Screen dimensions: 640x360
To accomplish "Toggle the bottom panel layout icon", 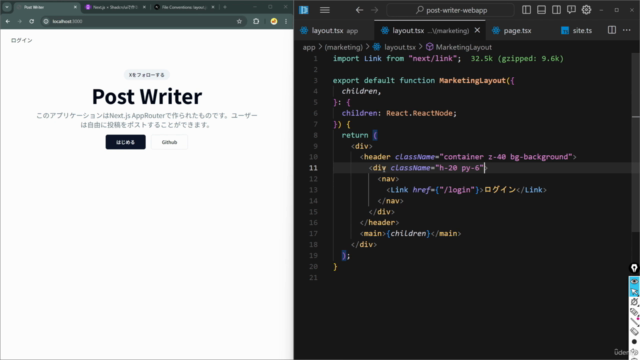I will pyautogui.click(x=541, y=10).
